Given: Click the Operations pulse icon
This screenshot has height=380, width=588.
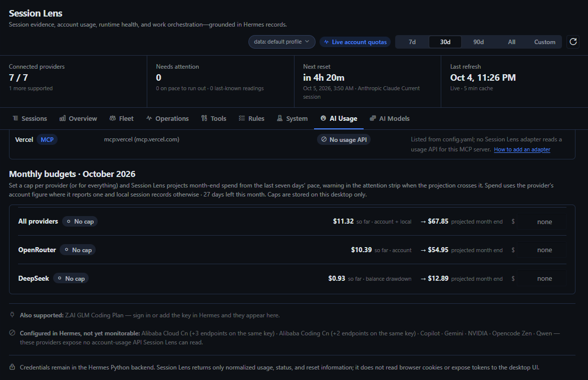Looking at the screenshot, I should tap(149, 118).
